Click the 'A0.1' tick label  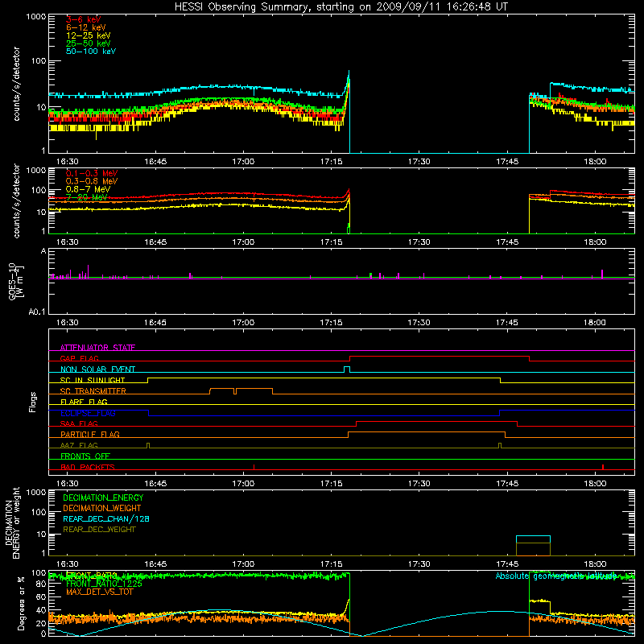(37, 312)
